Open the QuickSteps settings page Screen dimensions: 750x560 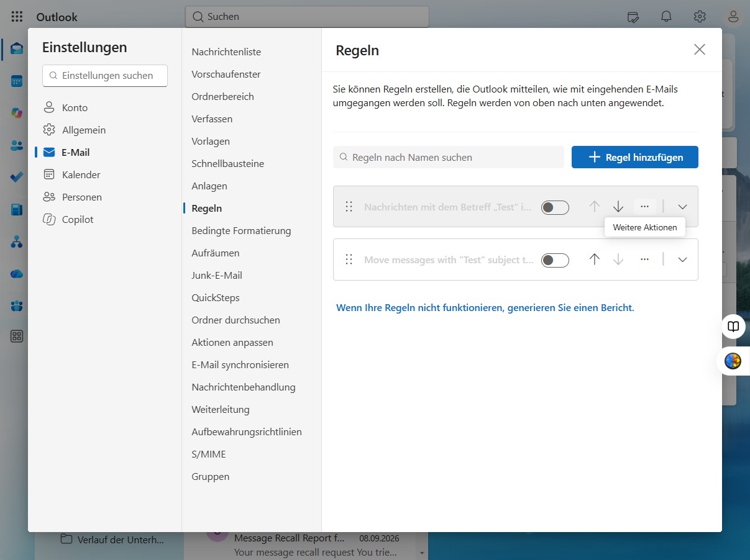point(216,297)
